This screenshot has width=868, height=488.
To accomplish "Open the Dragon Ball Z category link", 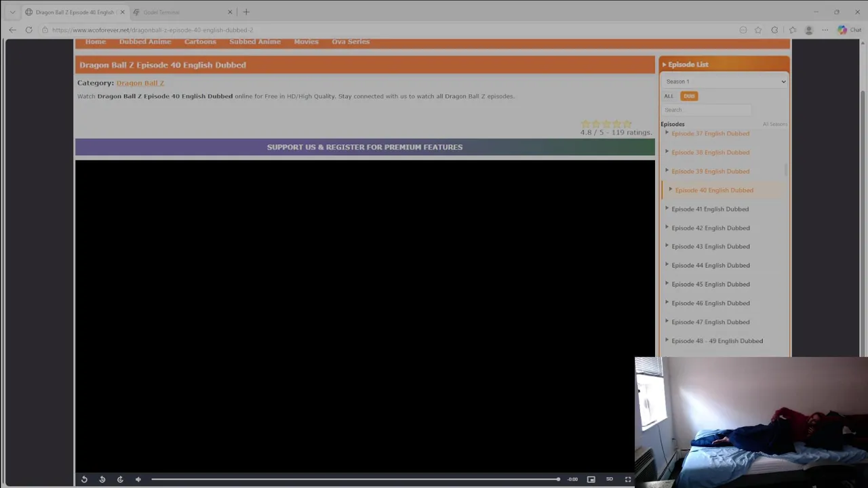I will 140,83.
